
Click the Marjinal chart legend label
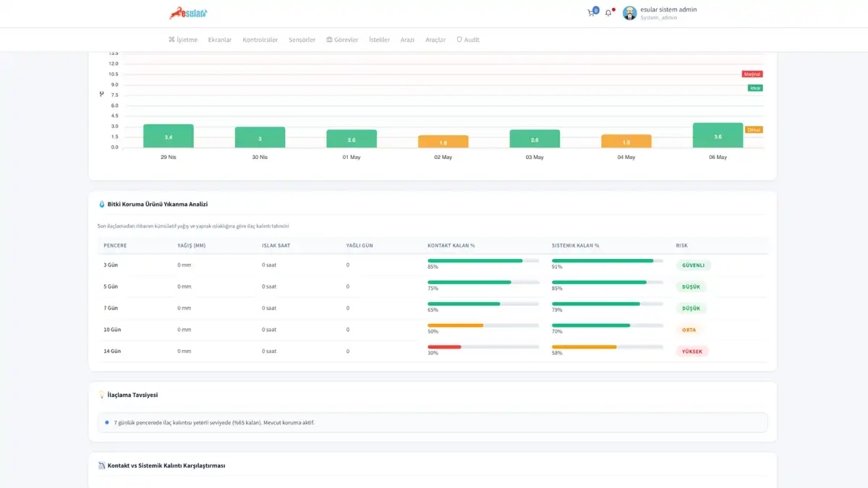(752, 74)
